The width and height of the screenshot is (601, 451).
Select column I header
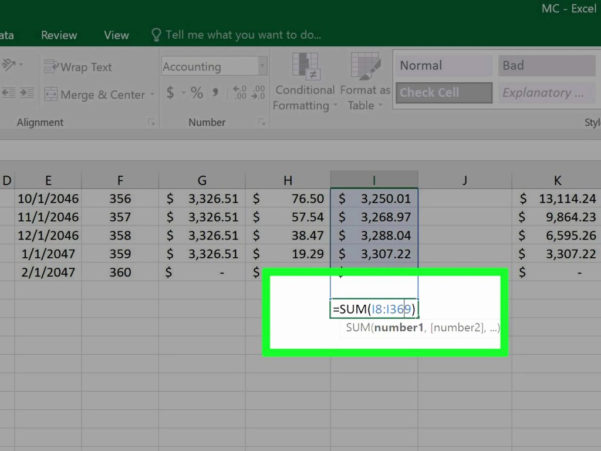[x=374, y=180]
